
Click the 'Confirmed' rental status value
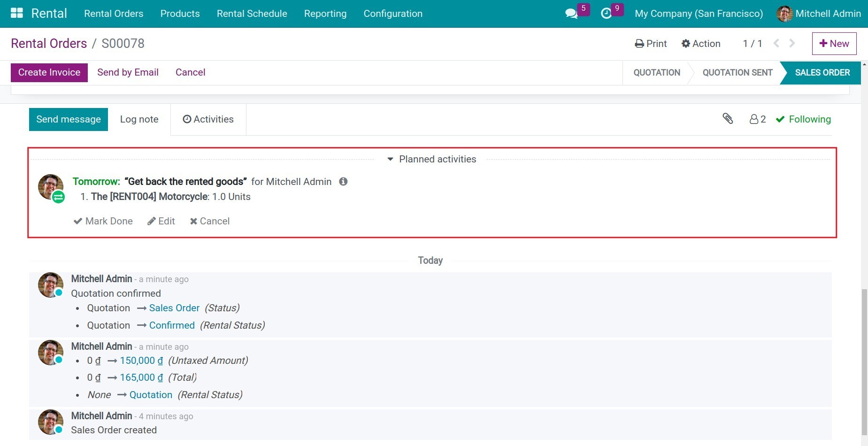coord(172,325)
